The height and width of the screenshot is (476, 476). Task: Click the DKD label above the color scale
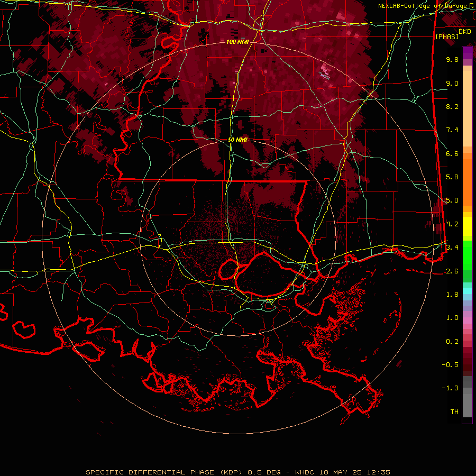coord(464,32)
